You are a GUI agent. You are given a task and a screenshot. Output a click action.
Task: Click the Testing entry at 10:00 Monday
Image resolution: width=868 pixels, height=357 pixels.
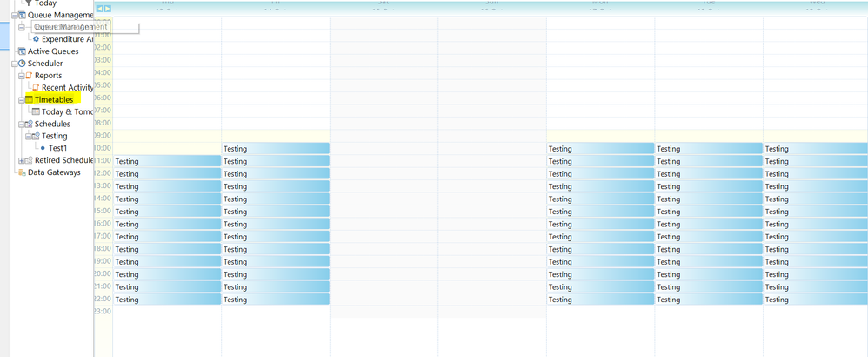pyautogui.click(x=601, y=149)
